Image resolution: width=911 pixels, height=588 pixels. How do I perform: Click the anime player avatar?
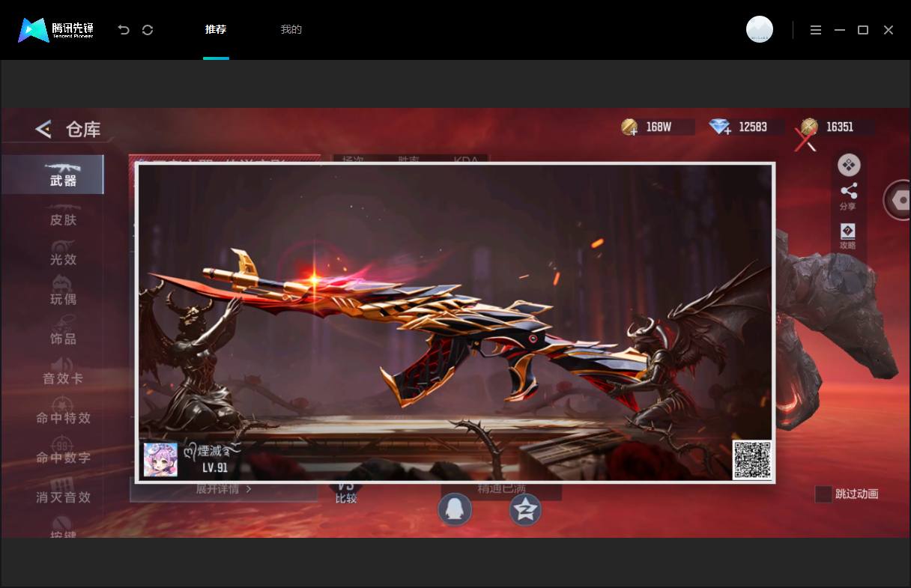click(x=160, y=460)
